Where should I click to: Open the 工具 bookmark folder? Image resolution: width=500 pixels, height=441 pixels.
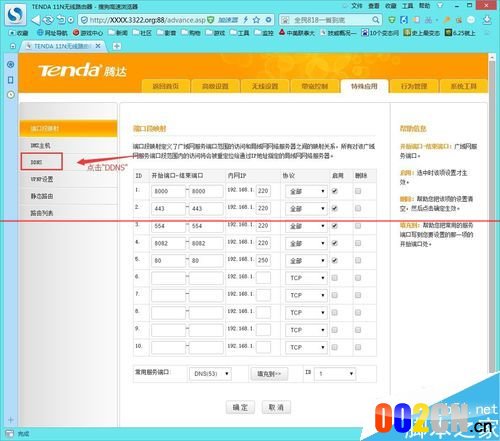click(240, 33)
